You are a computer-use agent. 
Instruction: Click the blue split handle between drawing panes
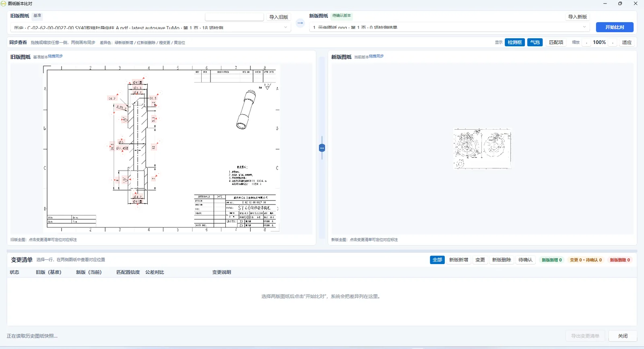coord(322,148)
